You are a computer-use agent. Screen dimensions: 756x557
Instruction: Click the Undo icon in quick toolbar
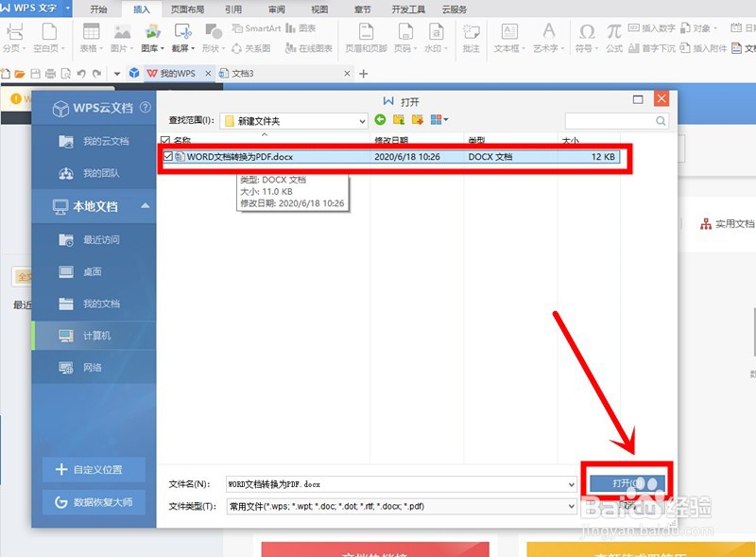pos(81,74)
